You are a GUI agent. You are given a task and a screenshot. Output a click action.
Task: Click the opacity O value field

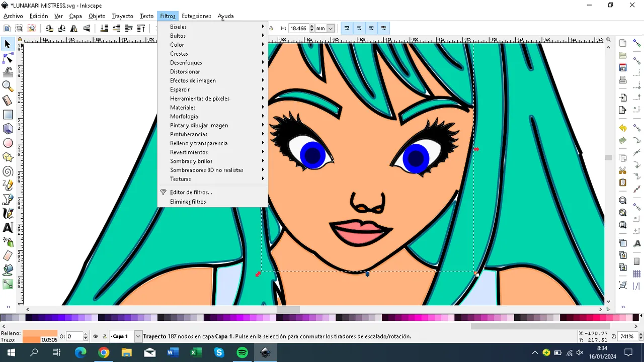[x=74, y=336]
